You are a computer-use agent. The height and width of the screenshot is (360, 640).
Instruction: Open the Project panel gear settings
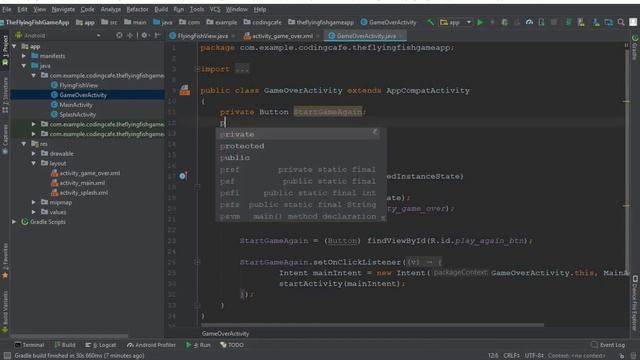click(x=144, y=36)
